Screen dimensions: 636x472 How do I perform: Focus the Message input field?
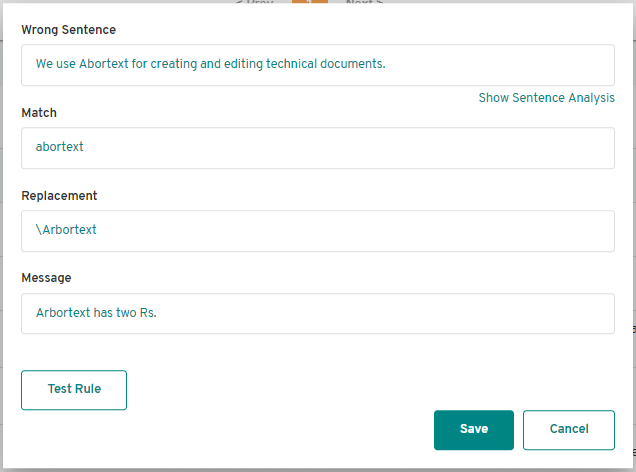point(318,313)
